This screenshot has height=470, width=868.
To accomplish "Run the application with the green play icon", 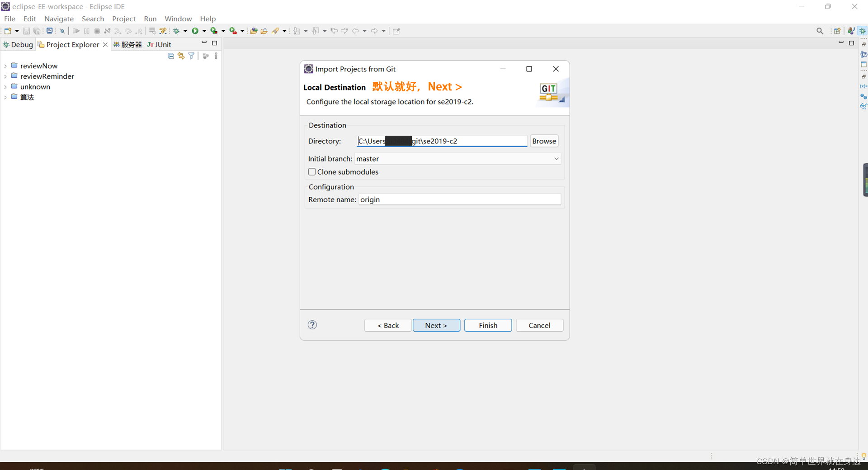I will pos(194,31).
